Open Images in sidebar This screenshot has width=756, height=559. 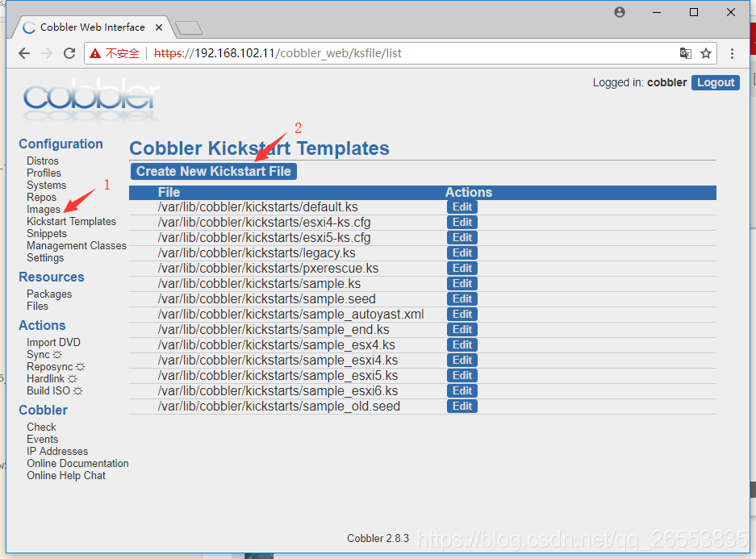pos(44,210)
